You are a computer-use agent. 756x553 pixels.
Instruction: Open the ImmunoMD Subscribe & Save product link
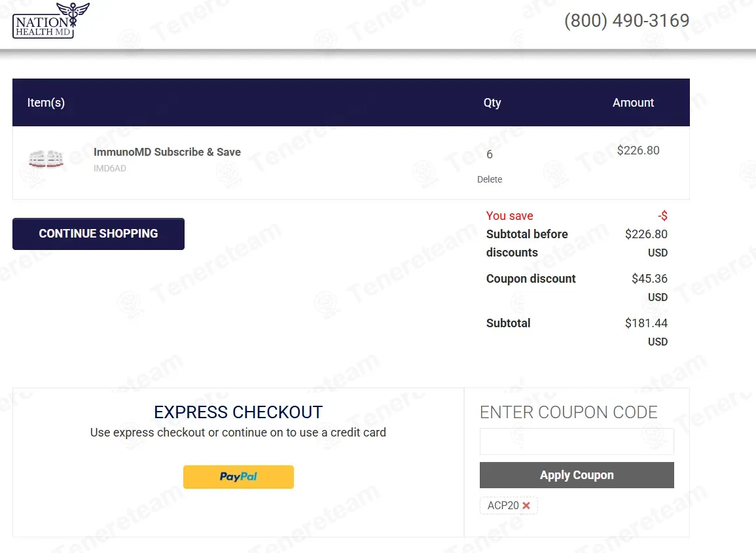pos(167,152)
